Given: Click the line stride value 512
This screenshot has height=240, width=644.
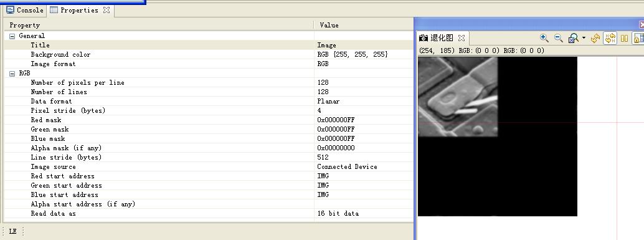Looking at the screenshot, I should [x=323, y=157].
